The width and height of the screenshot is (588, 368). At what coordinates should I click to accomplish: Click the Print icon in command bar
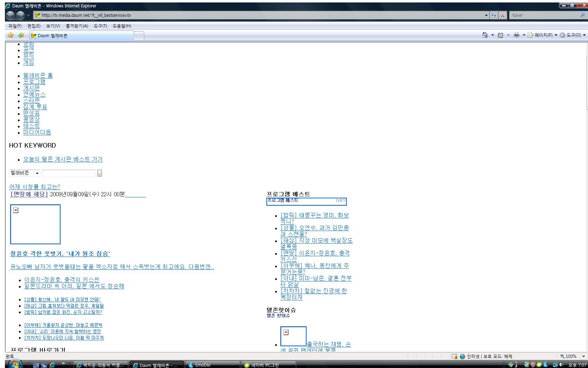[516, 35]
